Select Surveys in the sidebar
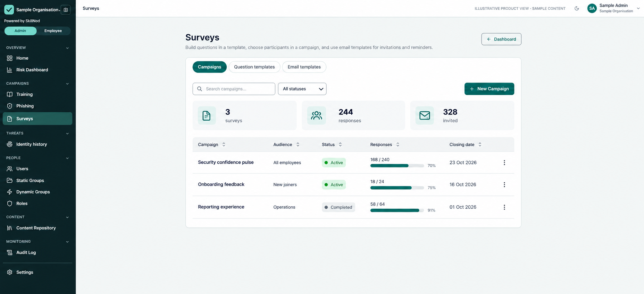The height and width of the screenshot is (294, 644). pos(37,119)
